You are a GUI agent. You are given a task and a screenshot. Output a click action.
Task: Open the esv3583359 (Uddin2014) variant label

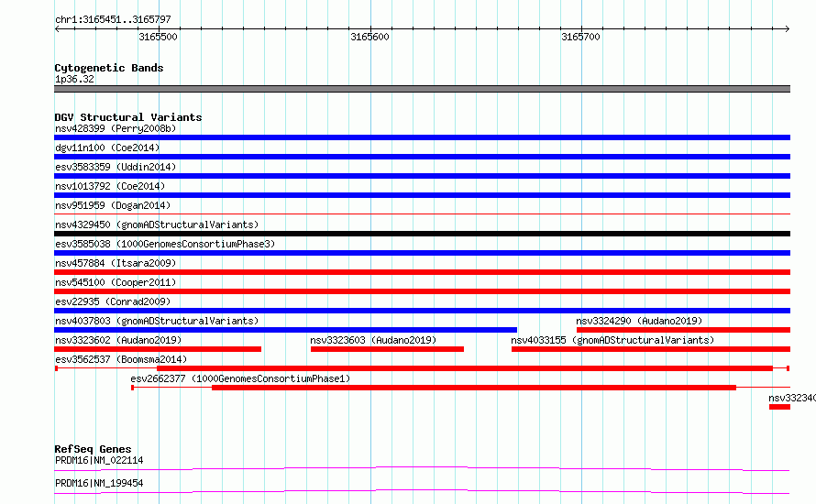pyautogui.click(x=116, y=167)
